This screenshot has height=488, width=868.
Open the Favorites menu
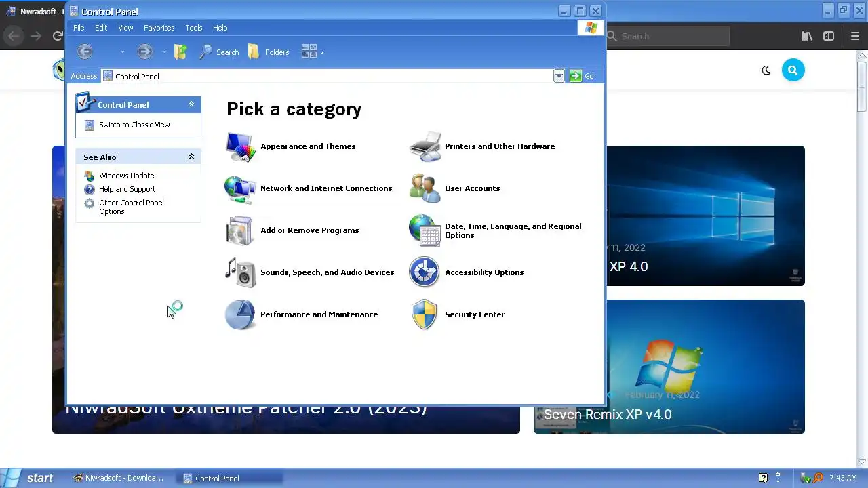click(x=159, y=28)
